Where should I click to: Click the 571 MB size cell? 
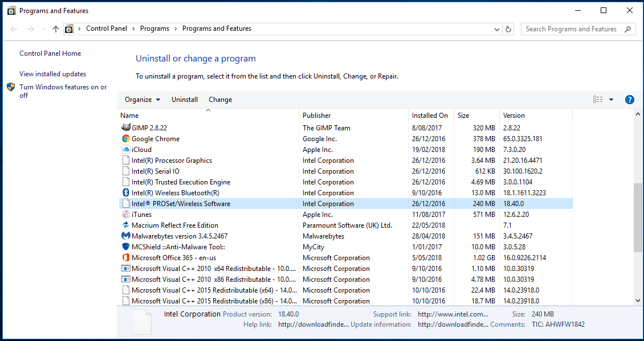click(x=484, y=214)
